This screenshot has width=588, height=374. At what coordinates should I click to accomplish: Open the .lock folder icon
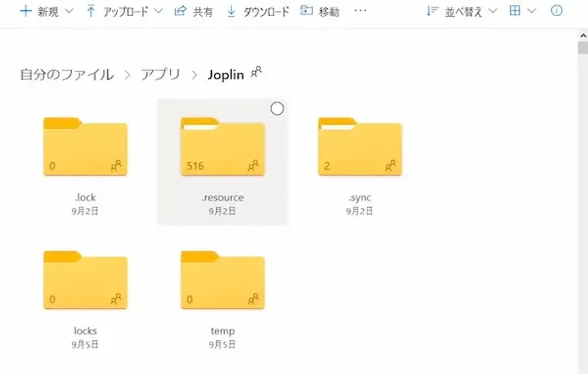(85, 147)
